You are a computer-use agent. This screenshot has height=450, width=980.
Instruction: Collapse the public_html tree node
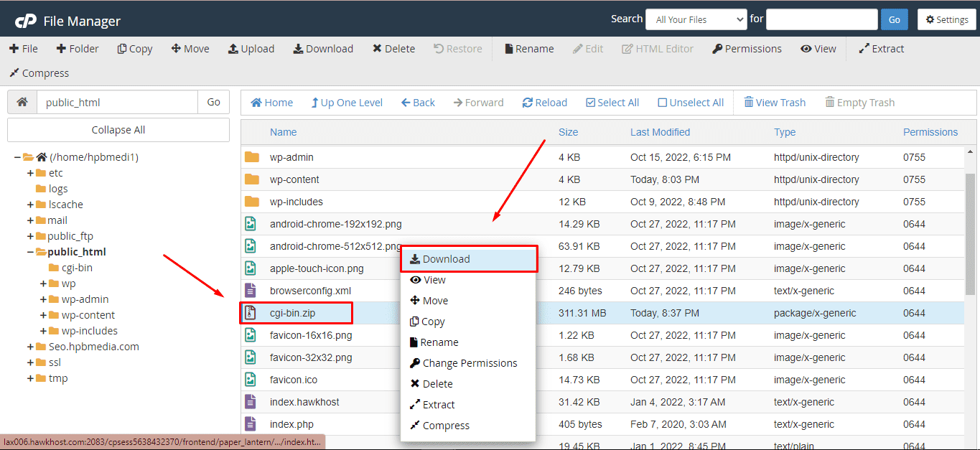(31, 252)
